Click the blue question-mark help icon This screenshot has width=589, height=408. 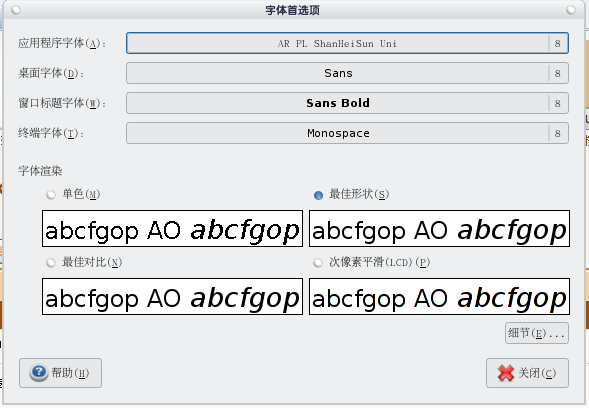[39, 372]
